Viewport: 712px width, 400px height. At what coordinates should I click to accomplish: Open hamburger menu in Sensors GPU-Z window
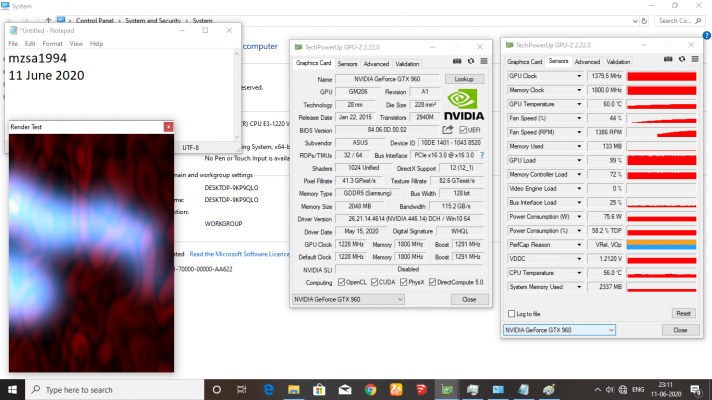pyautogui.click(x=695, y=59)
